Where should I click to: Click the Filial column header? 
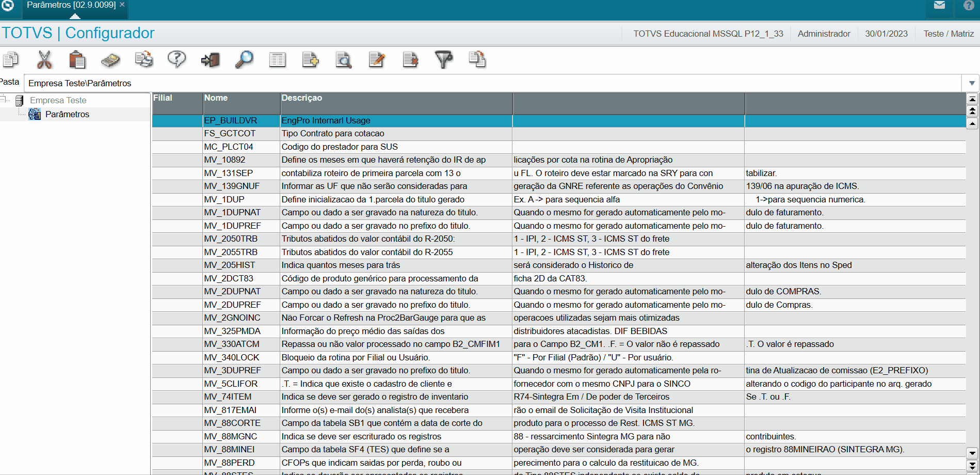tap(177, 103)
